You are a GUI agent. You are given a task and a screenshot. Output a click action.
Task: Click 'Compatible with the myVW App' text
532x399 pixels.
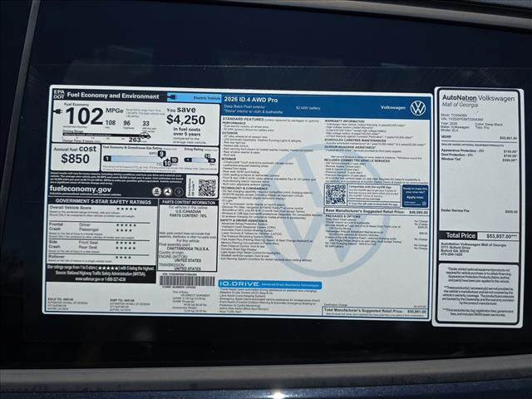click(x=370, y=187)
